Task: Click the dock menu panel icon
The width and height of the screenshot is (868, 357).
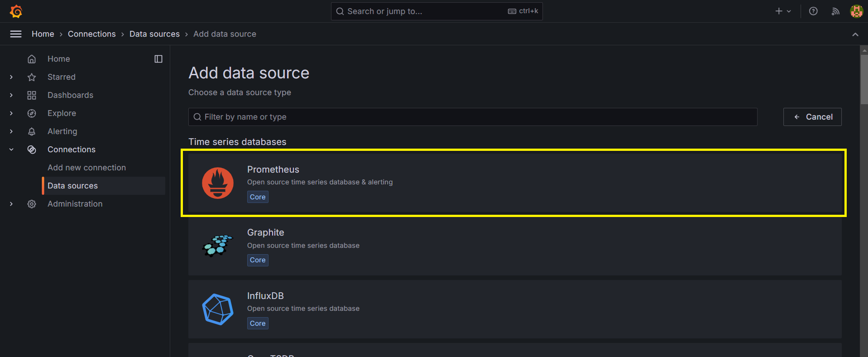Action: pyautogui.click(x=158, y=59)
